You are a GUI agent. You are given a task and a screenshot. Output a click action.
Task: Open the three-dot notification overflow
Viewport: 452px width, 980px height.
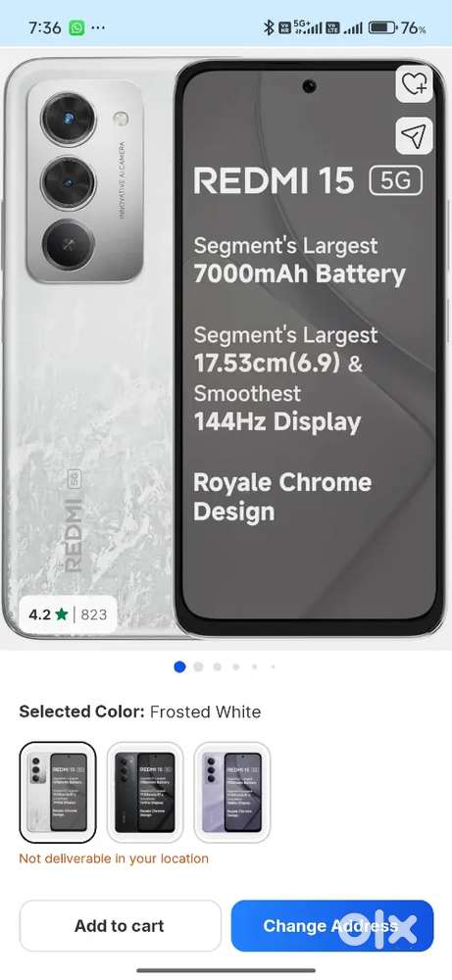click(x=98, y=28)
